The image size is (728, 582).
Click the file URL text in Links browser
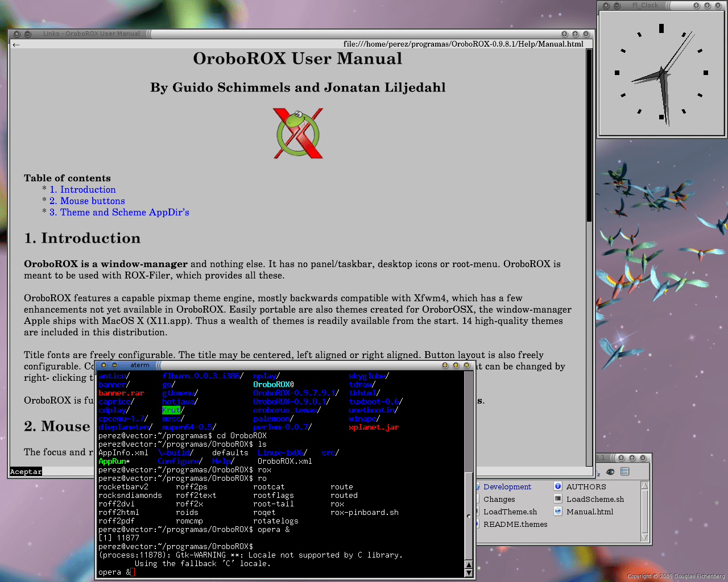(464, 44)
